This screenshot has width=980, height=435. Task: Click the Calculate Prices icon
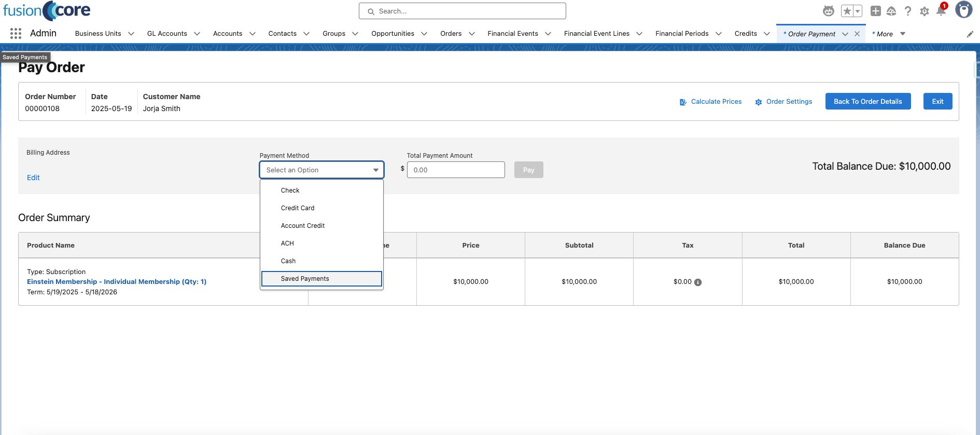pyautogui.click(x=683, y=102)
